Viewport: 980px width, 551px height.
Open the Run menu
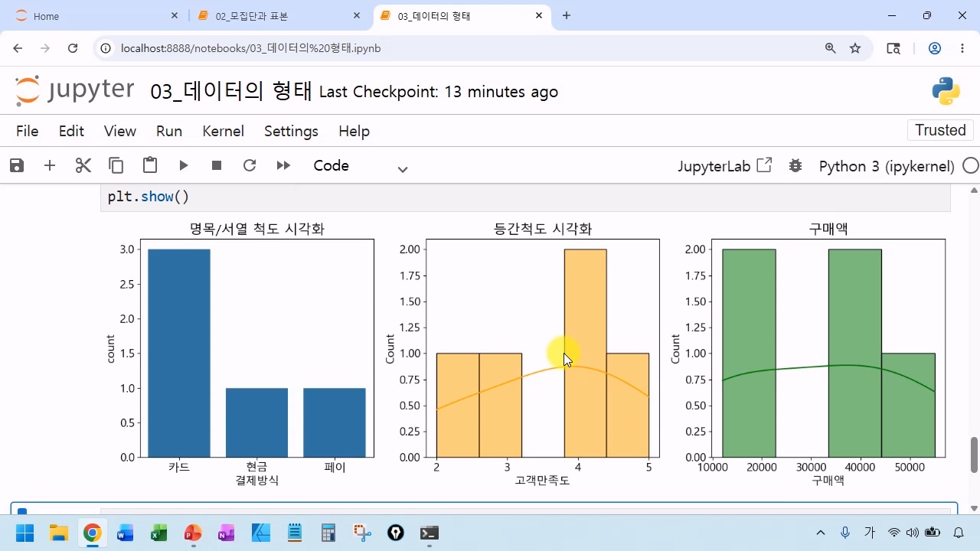click(x=169, y=131)
